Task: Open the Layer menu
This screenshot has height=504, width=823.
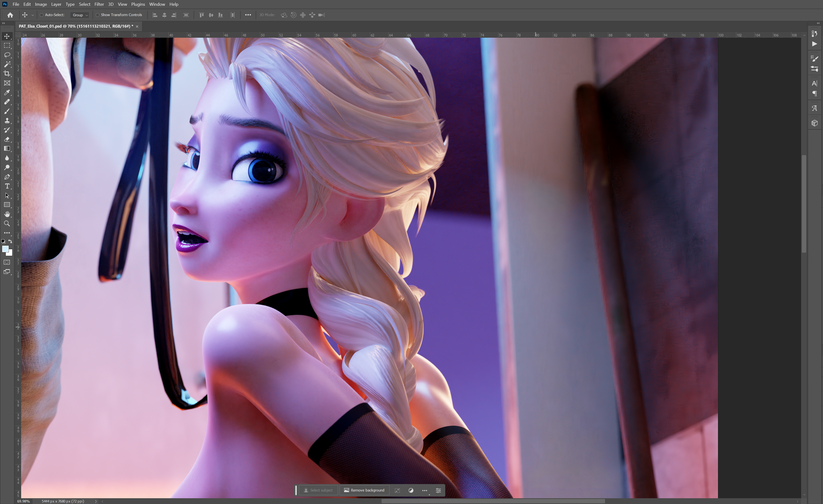Action: pyautogui.click(x=56, y=4)
